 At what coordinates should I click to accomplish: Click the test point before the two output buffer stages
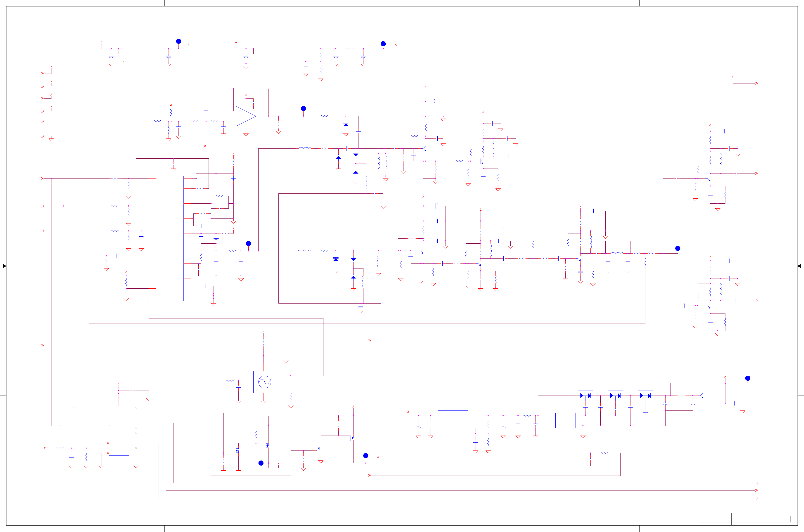[678, 248]
